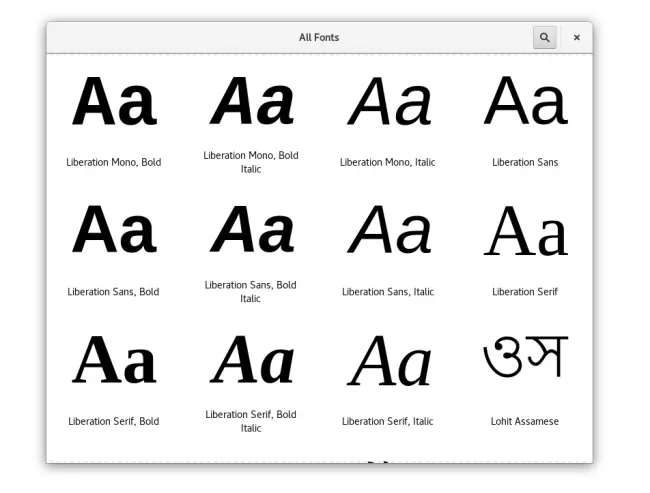Image resolution: width=650 pixels, height=493 pixels.
Task: Close the All Fonts window
Action: 576,38
